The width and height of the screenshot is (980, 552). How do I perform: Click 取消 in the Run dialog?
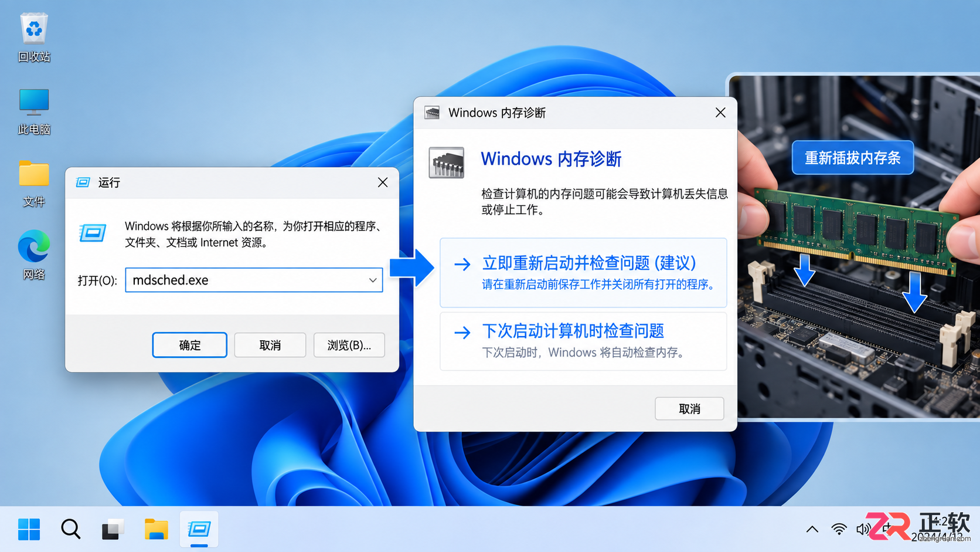(x=270, y=345)
